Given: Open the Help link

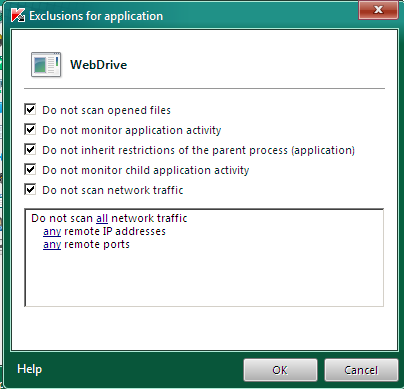Looking at the screenshot, I should (x=30, y=369).
